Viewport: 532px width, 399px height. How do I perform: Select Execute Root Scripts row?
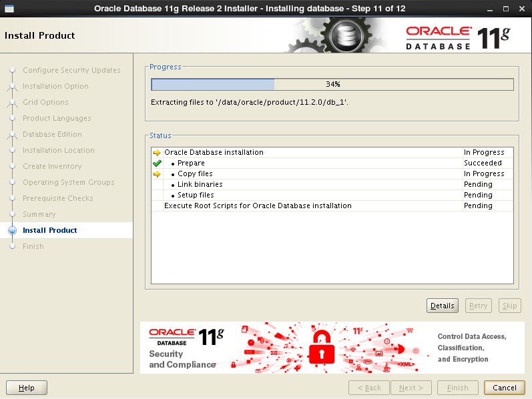click(332, 206)
